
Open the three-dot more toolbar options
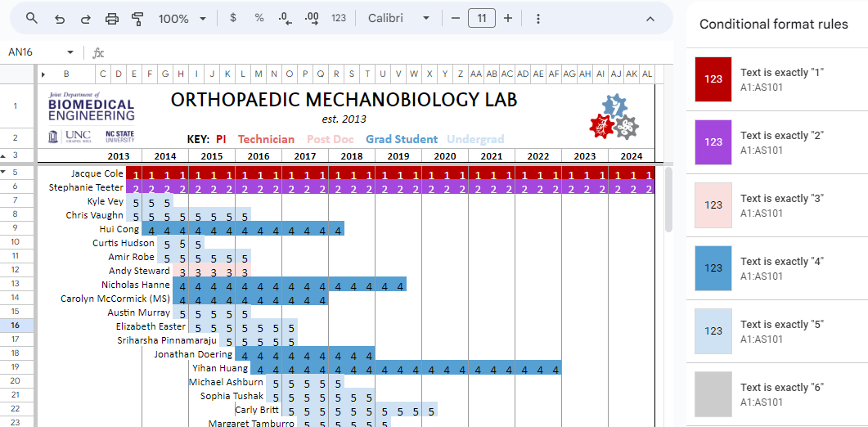point(538,18)
